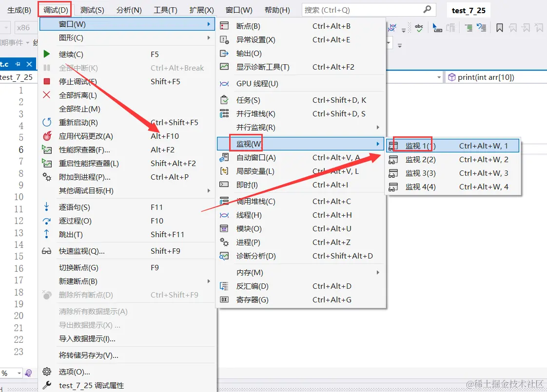
Task: Open 进程(P) debug window entry
Action: click(x=300, y=242)
